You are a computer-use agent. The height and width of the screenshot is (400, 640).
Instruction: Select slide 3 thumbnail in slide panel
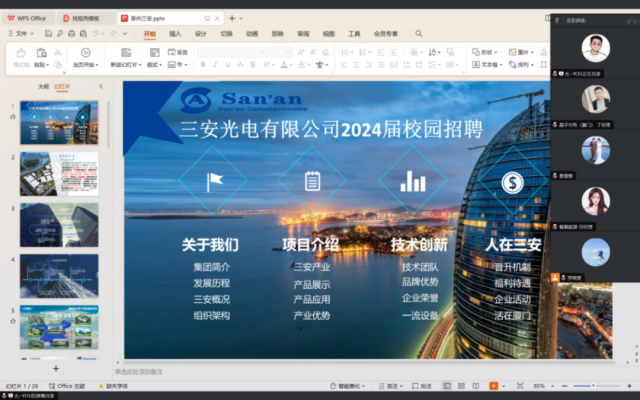click(59, 224)
